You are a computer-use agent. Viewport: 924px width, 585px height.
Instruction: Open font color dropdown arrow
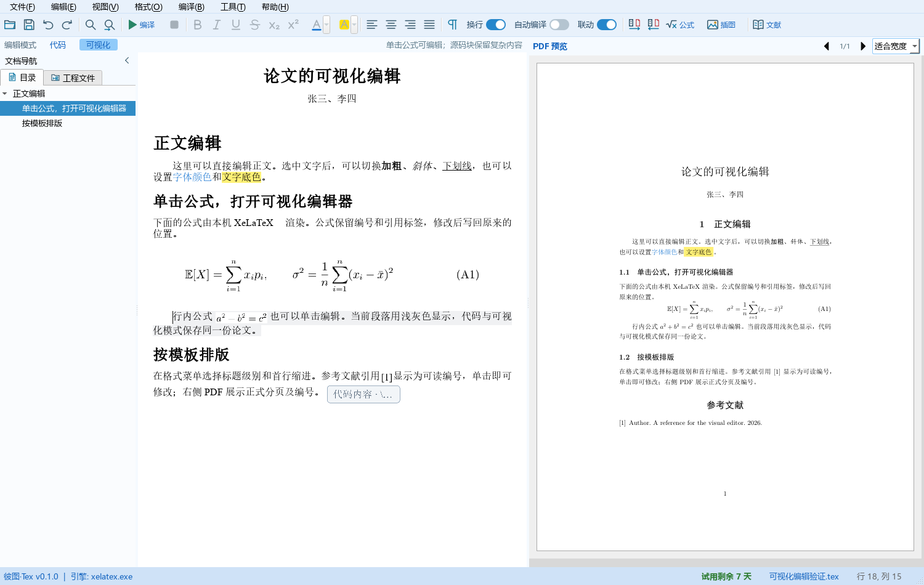[x=326, y=25]
